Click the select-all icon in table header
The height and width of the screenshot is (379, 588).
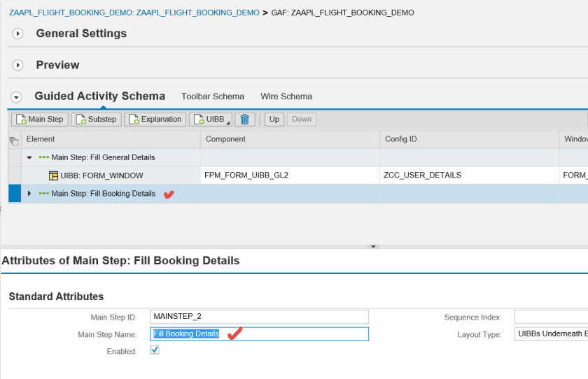[14, 140]
